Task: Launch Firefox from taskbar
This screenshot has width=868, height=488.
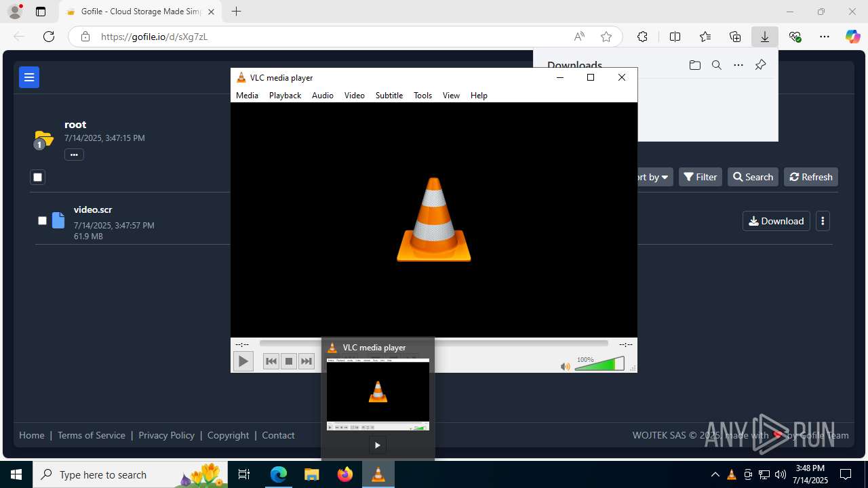Action: (x=345, y=474)
